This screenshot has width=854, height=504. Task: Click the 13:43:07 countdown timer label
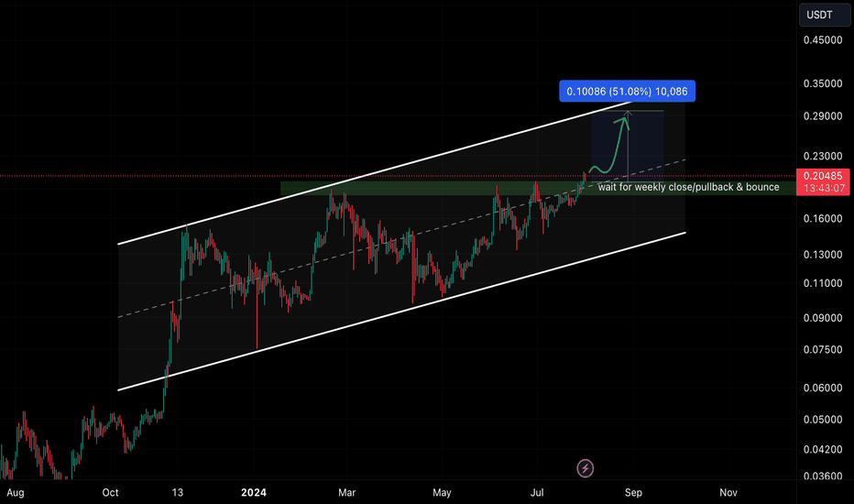tap(823, 189)
